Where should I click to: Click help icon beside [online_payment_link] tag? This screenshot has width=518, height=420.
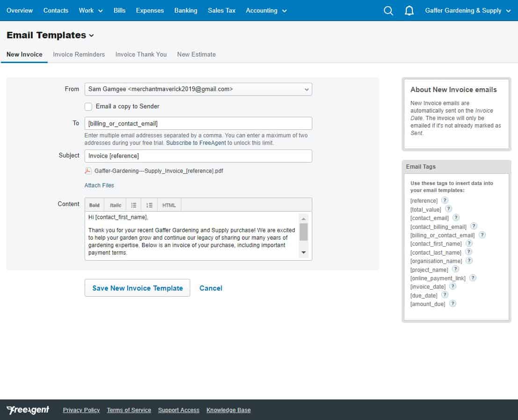(473, 278)
